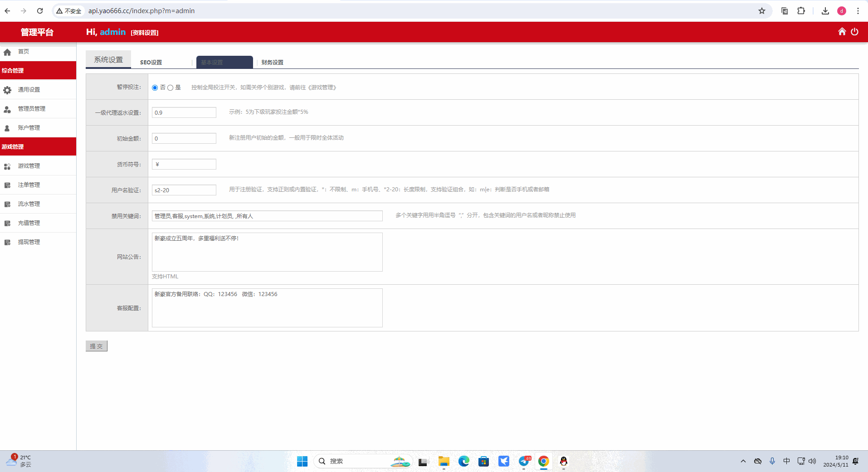Open 管理员管理 from the sidebar
Screen dimensions: 868x472
[31, 109]
